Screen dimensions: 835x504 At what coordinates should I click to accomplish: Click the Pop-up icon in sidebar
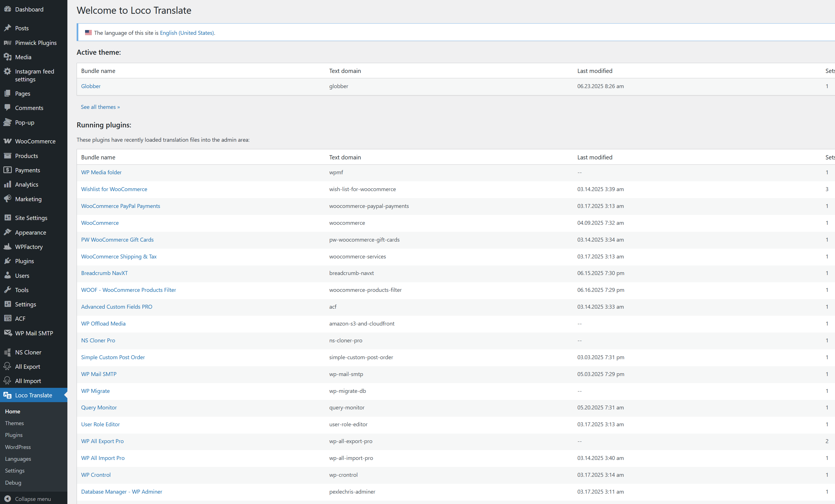(8, 122)
